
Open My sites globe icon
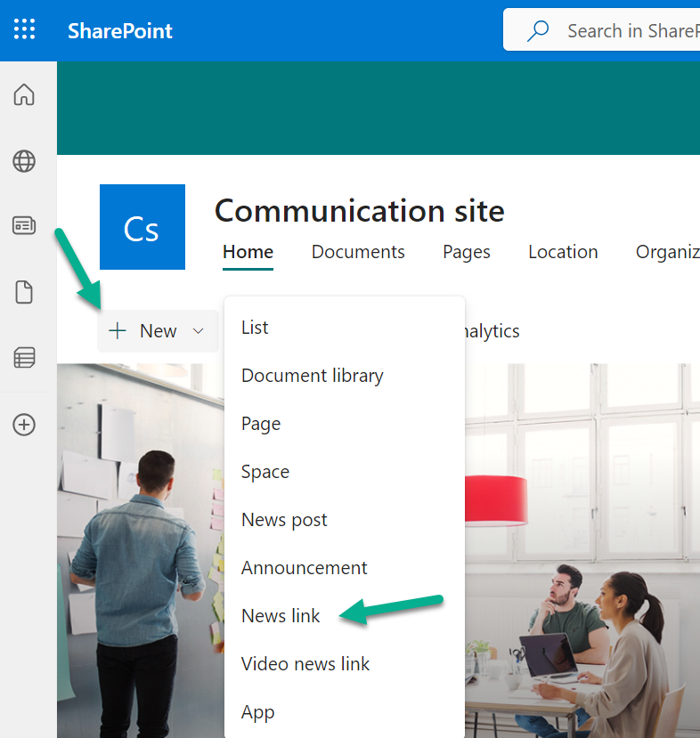pos(24,161)
